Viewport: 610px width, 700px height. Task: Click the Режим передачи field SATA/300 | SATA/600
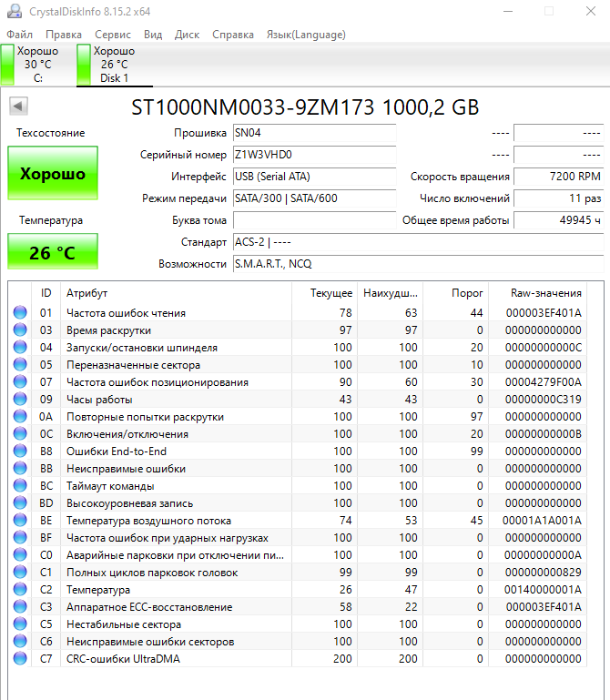pyautogui.click(x=314, y=198)
